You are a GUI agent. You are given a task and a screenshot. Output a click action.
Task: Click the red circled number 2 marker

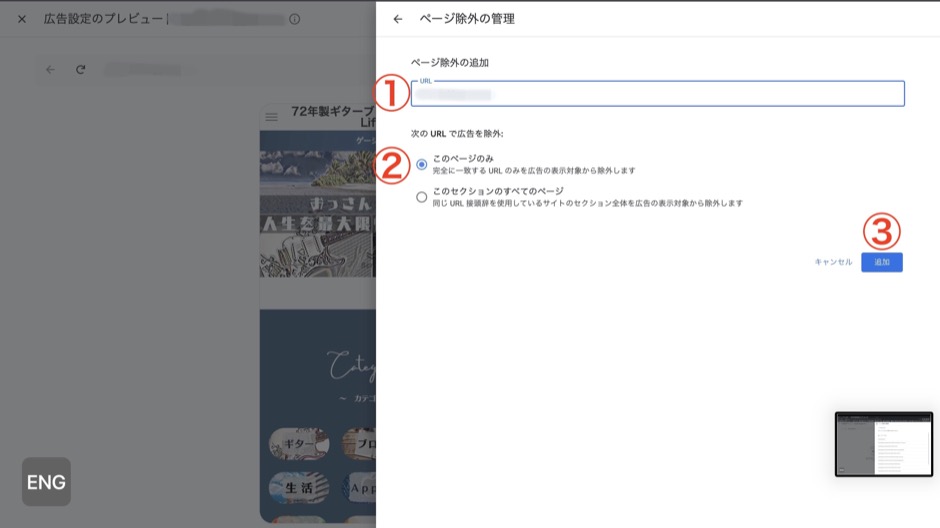(391, 166)
